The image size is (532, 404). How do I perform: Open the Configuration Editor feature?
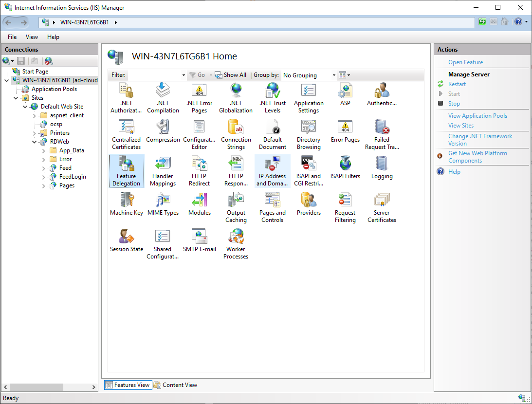[199, 134]
